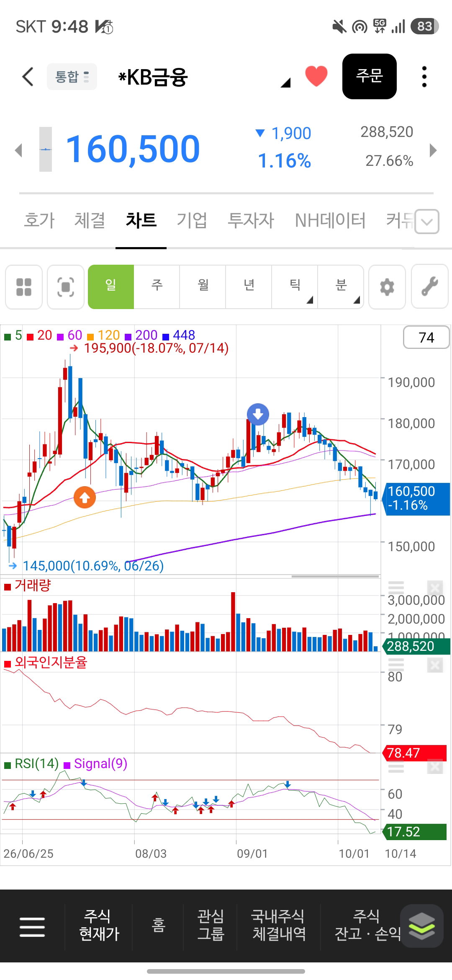Toggle the red heart favorite icon

[316, 76]
